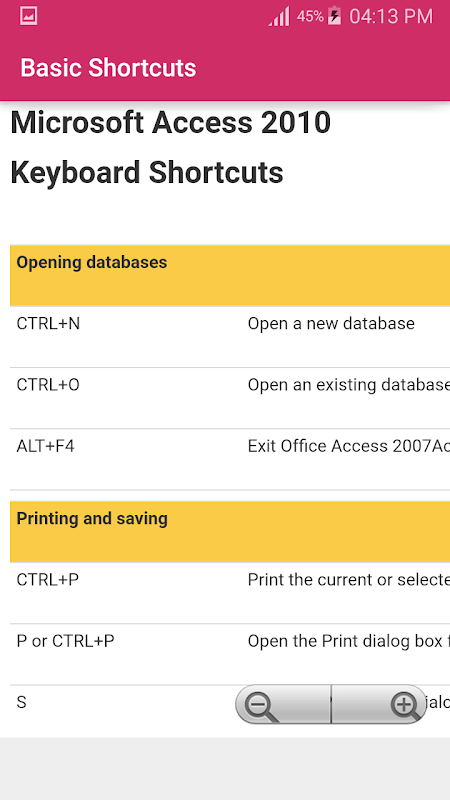Tap the CTRL+P shortcut cell
This screenshot has height=800, width=450.
click(x=47, y=580)
